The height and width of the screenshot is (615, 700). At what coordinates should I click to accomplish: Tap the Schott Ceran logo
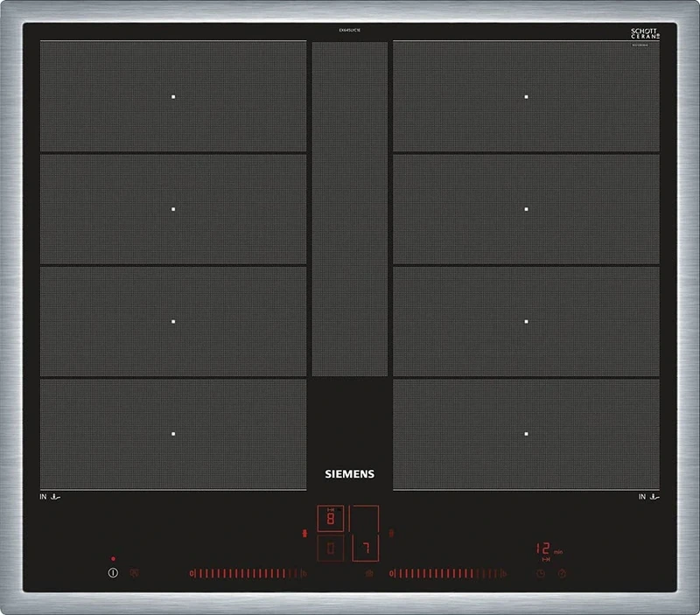click(645, 34)
